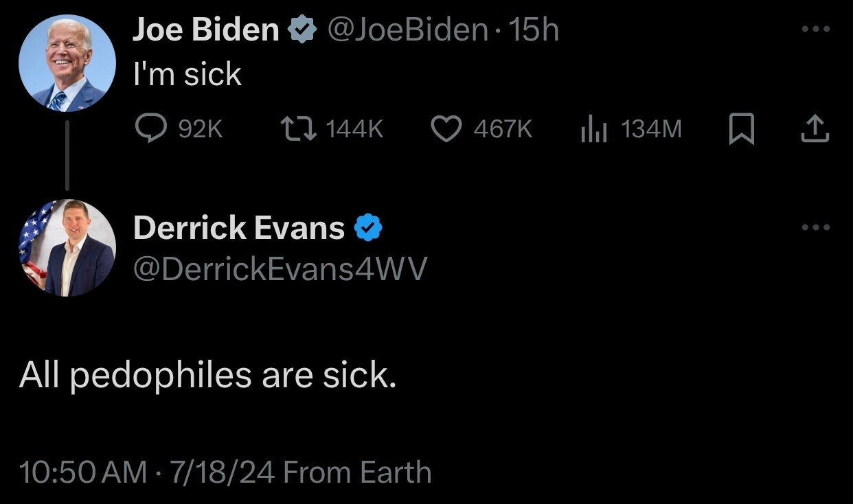Tap the share upload icon
This screenshot has height=504, width=853.
[x=815, y=129]
